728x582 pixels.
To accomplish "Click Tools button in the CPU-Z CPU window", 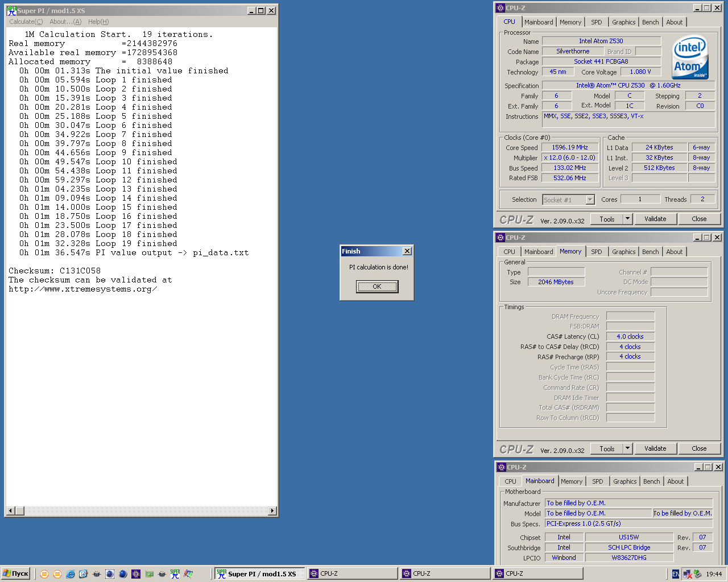I will point(607,219).
